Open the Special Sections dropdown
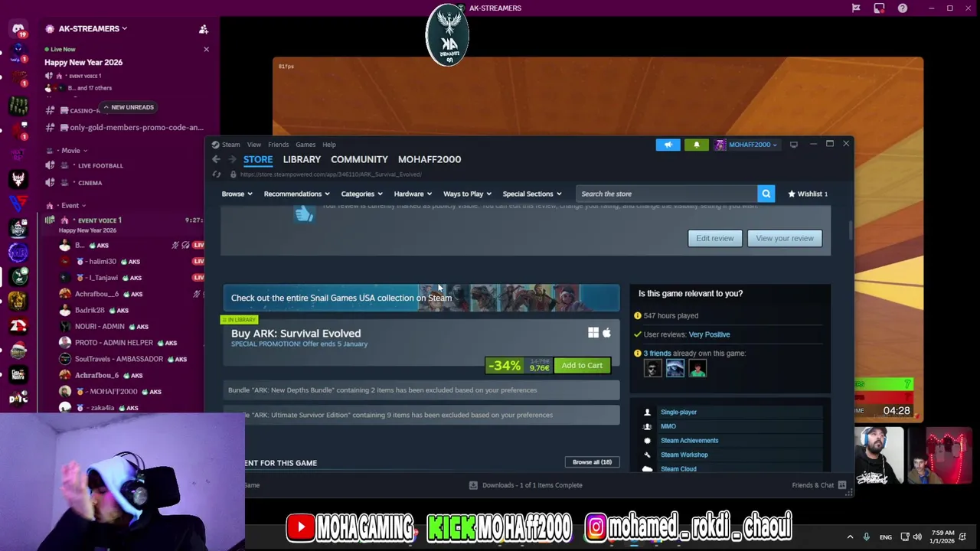980x551 pixels. [x=532, y=194]
